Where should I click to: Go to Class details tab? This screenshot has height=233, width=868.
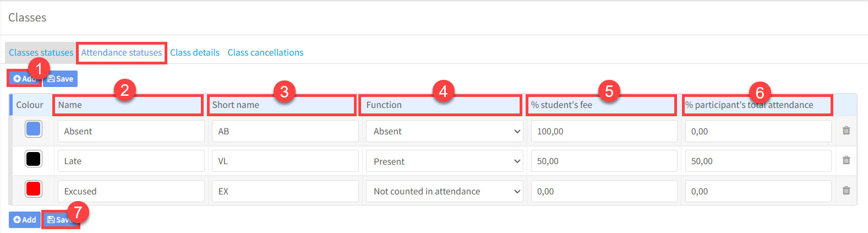[195, 53]
